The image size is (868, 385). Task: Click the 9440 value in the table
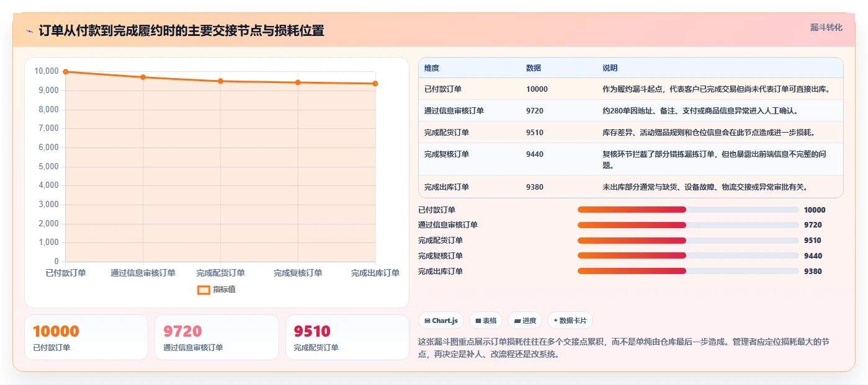[x=535, y=154]
